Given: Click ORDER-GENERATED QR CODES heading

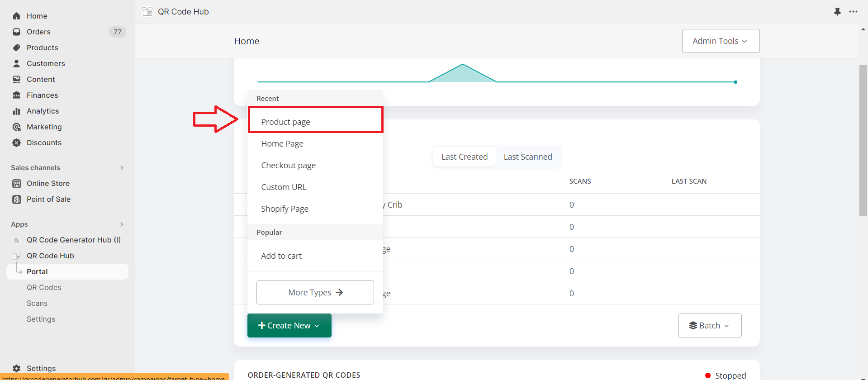Looking at the screenshot, I should coord(304,375).
